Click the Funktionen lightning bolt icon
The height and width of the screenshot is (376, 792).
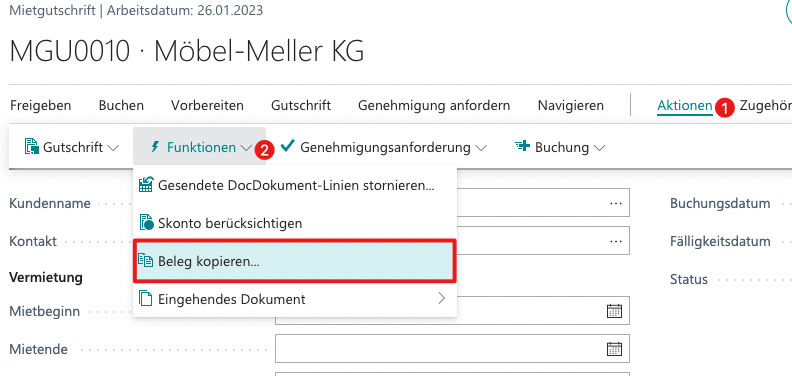[155, 147]
